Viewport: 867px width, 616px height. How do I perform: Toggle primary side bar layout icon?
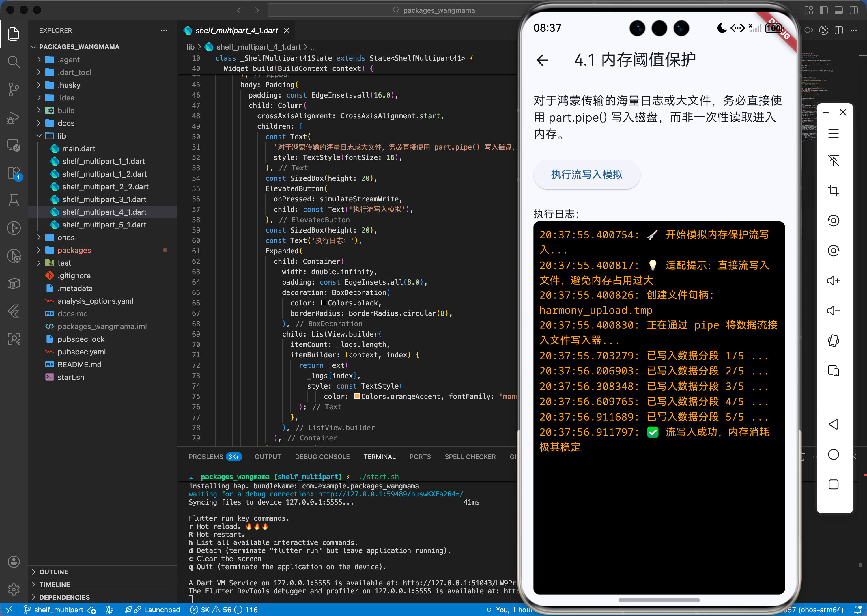tap(823, 10)
